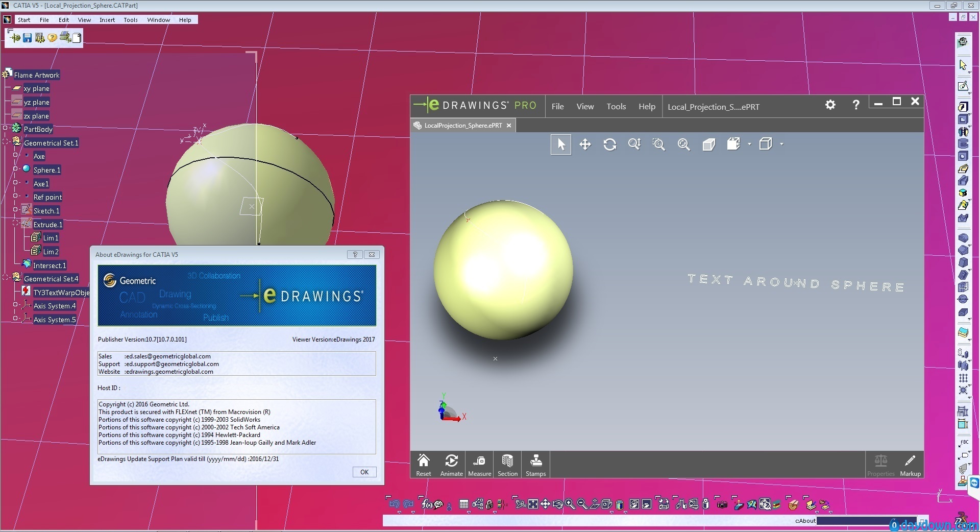The image size is (980, 532).
Task: Select Lim1 under Extrude.1
Action: click(51, 238)
